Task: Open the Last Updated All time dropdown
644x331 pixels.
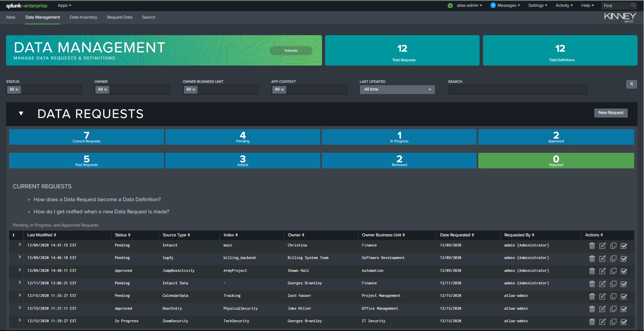Action: point(397,89)
